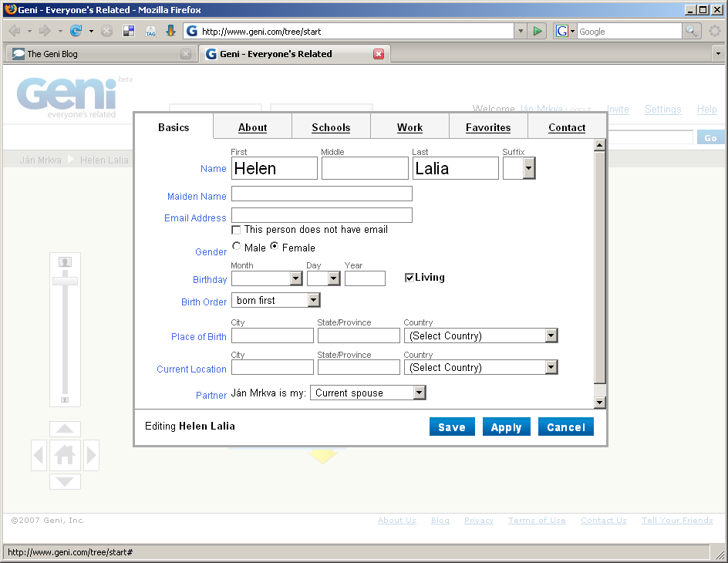Screen dimensions: 728x563
Task: Click the Birthday Year input field
Action: point(365,278)
